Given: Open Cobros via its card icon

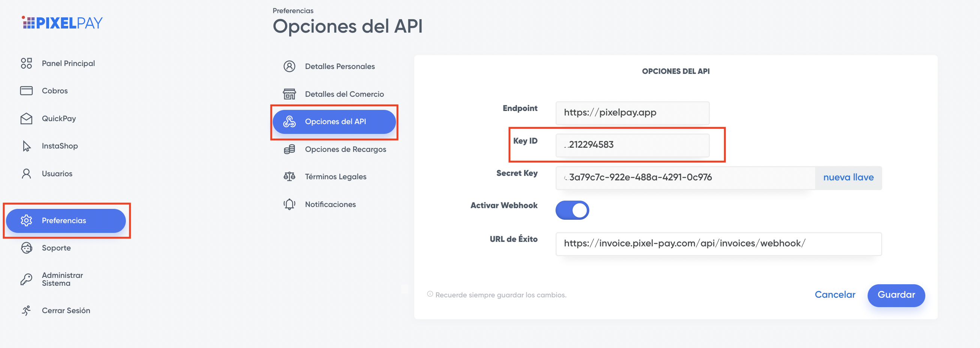Looking at the screenshot, I should coord(25,91).
